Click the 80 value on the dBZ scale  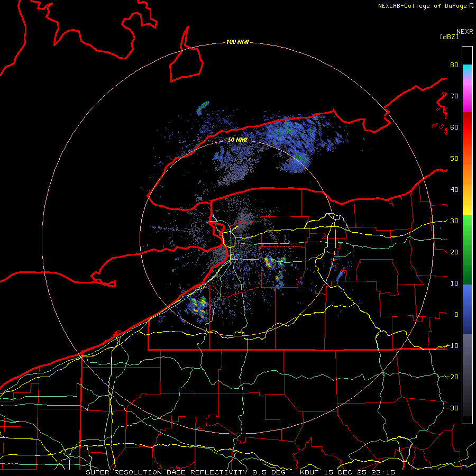coord(454,65)
